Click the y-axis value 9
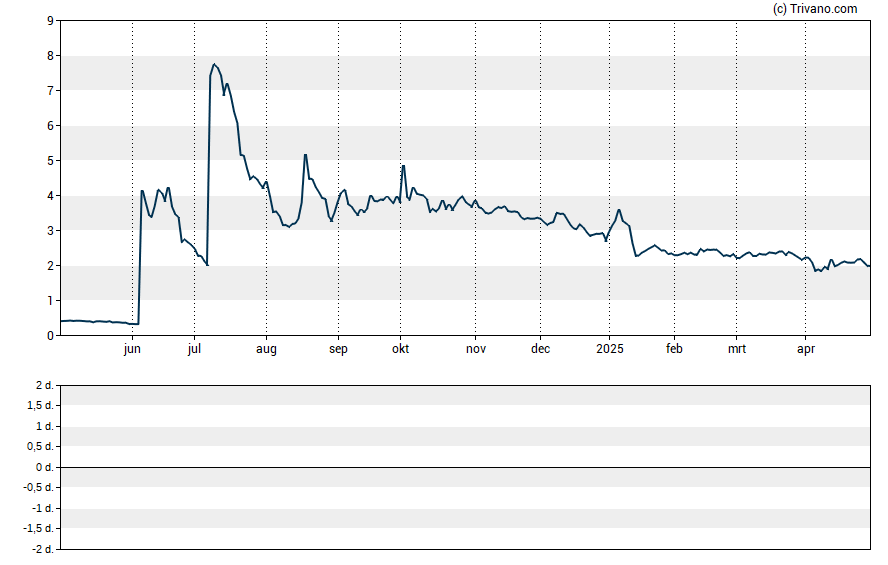Screen dimensions: 888x565 50,21
